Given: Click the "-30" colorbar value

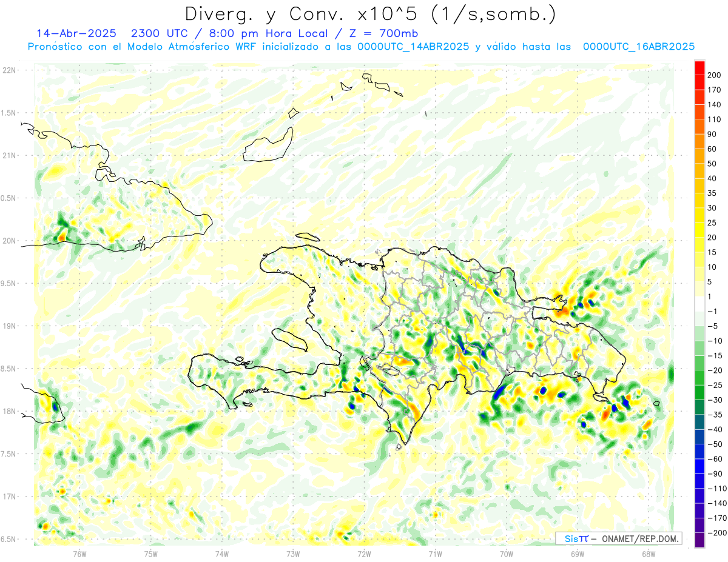Looking at the screenshot, I should tap(715, 400).
